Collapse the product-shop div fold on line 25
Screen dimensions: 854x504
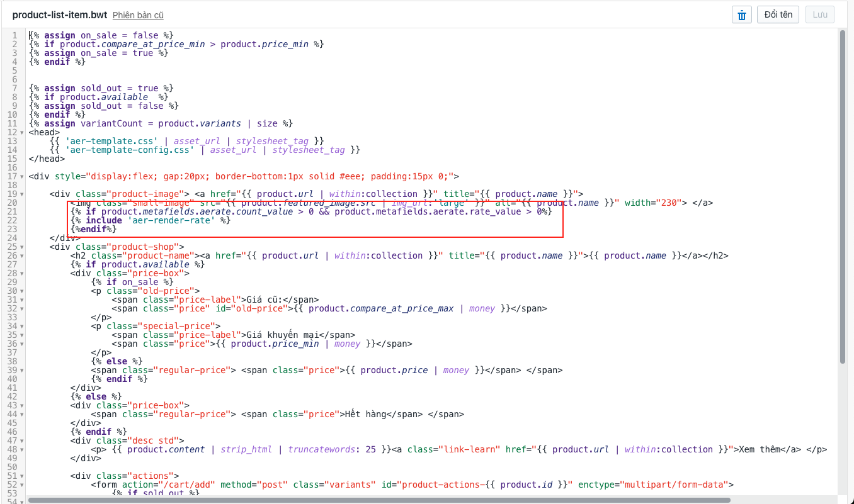23,247
